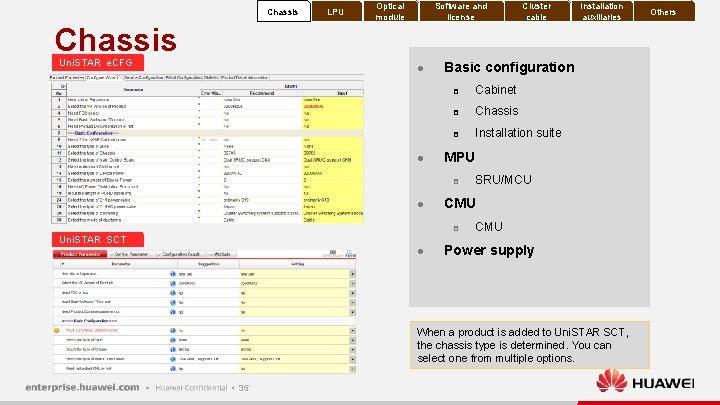Open Setting dropdown for VR version of Product
This screenshot has height=405, width=720.
coord(353,283)
